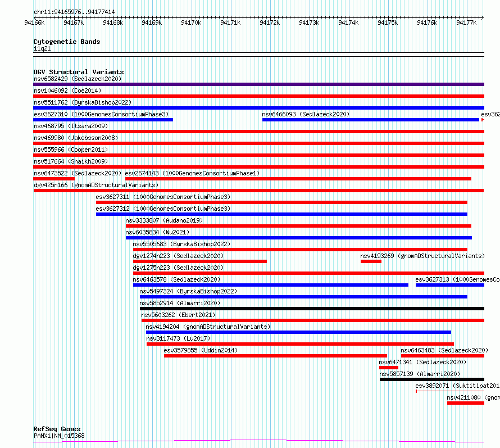Select nsv5603262 (Ebert2021) label
This screenshot has width=500, height=448.
178,315
